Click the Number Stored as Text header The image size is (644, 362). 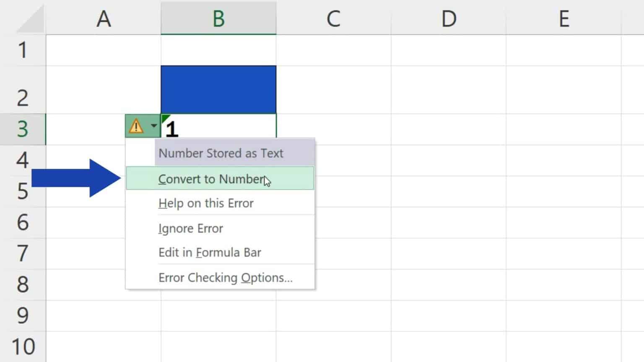pyautogui.click(x=221, y=153)
